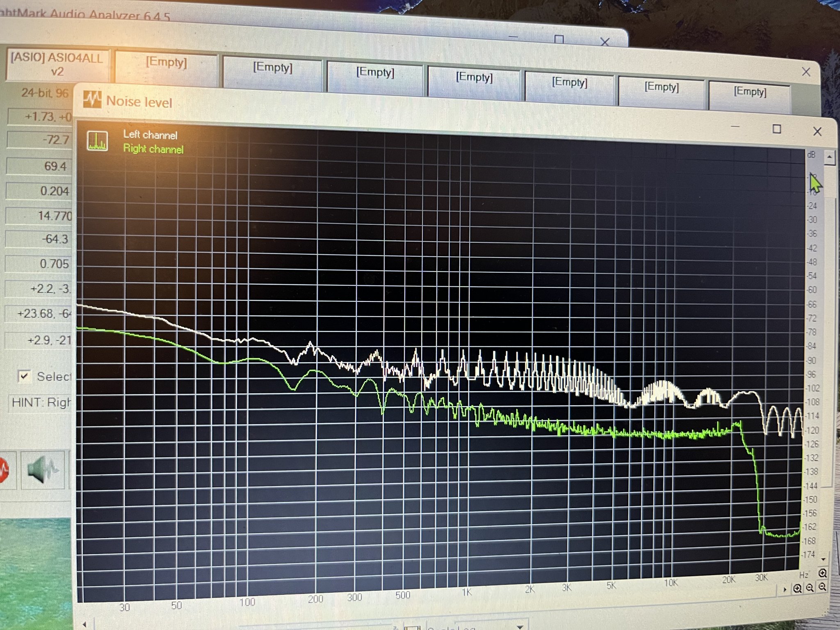Click the 14.770 result value cell

pyautogui.click(x=39, y=215)
